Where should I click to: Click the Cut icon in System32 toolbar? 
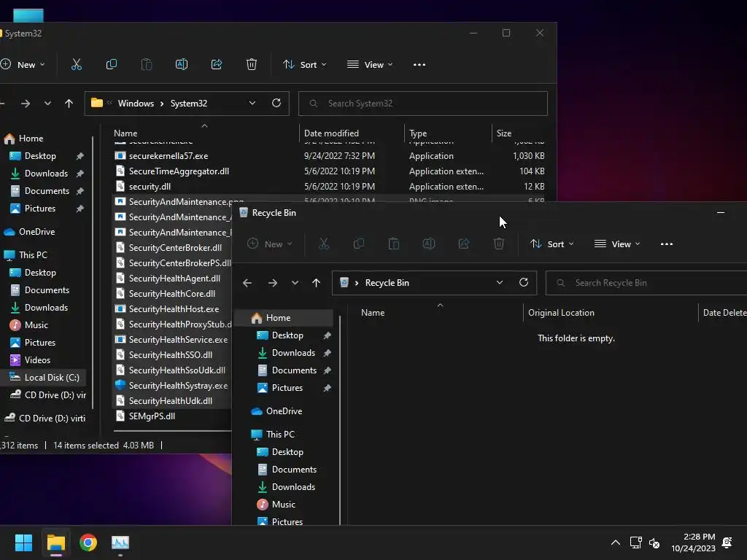coord(76,64)
